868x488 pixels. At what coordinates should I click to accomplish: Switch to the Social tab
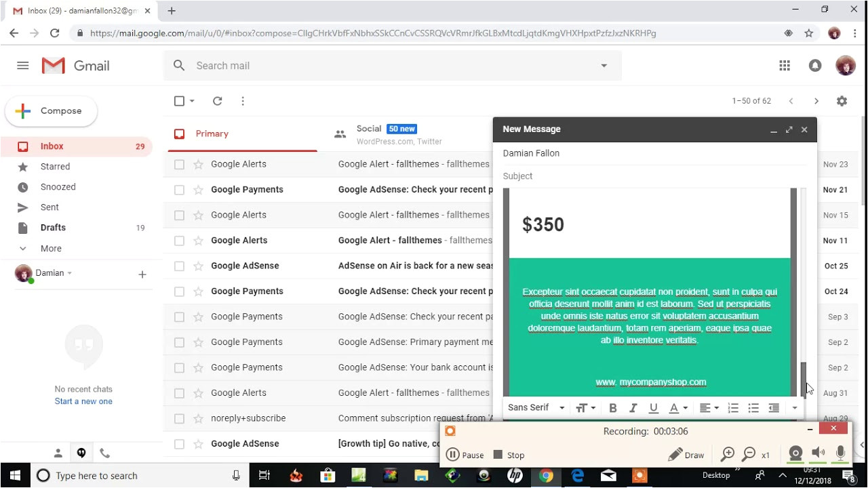tap(369, 134)
